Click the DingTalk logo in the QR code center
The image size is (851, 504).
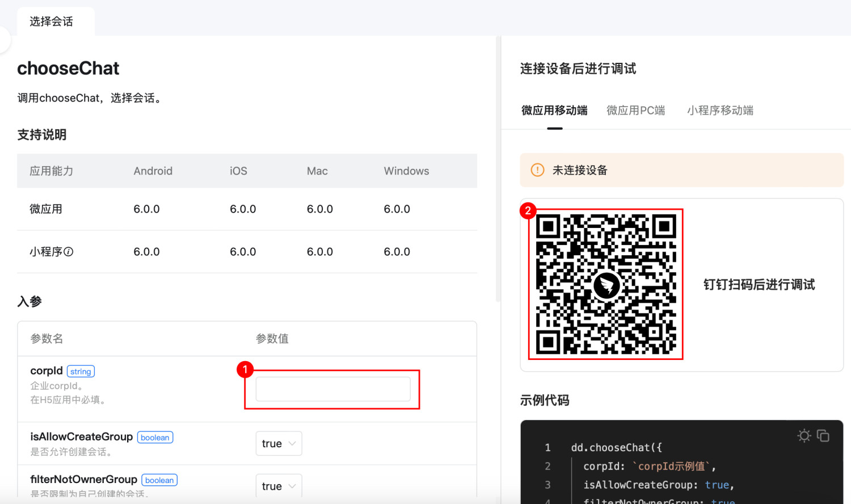tap(606, 285)
